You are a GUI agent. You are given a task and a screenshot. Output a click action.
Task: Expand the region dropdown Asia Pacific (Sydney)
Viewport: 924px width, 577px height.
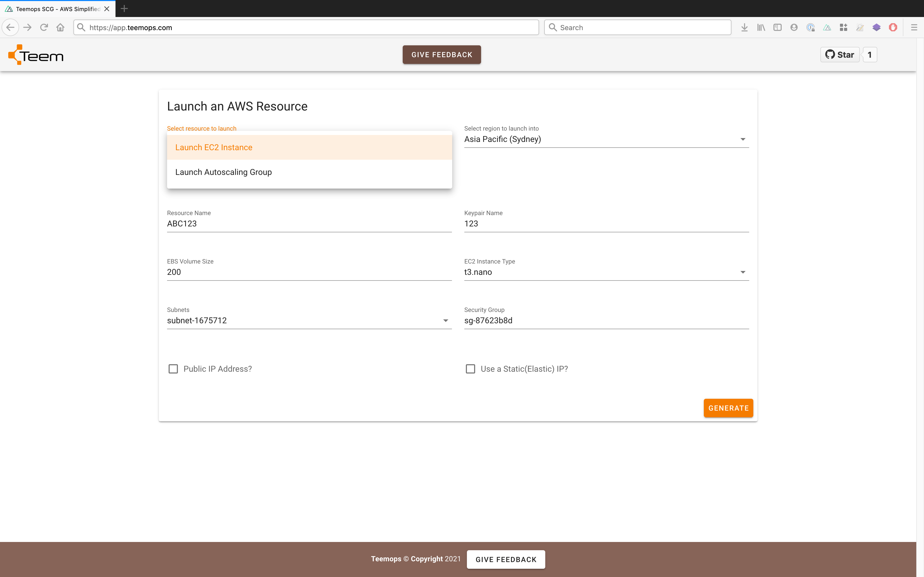tap(606, 139)
